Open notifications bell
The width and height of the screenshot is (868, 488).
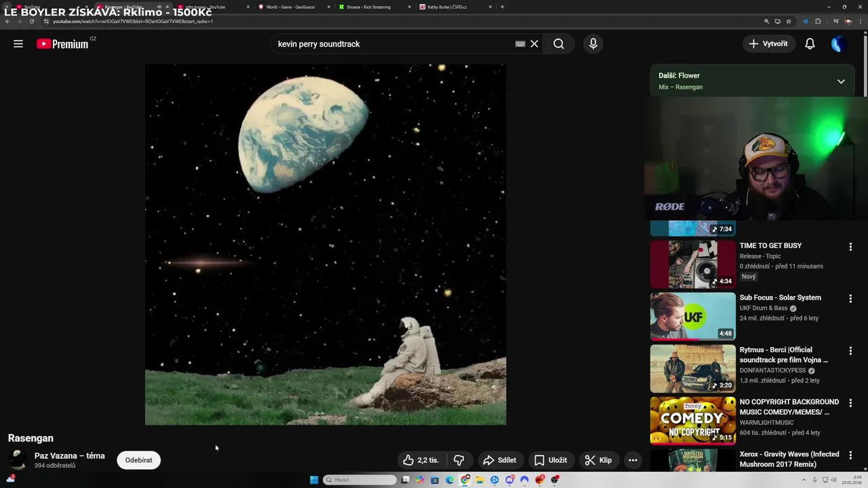click(x=810, y=43)
